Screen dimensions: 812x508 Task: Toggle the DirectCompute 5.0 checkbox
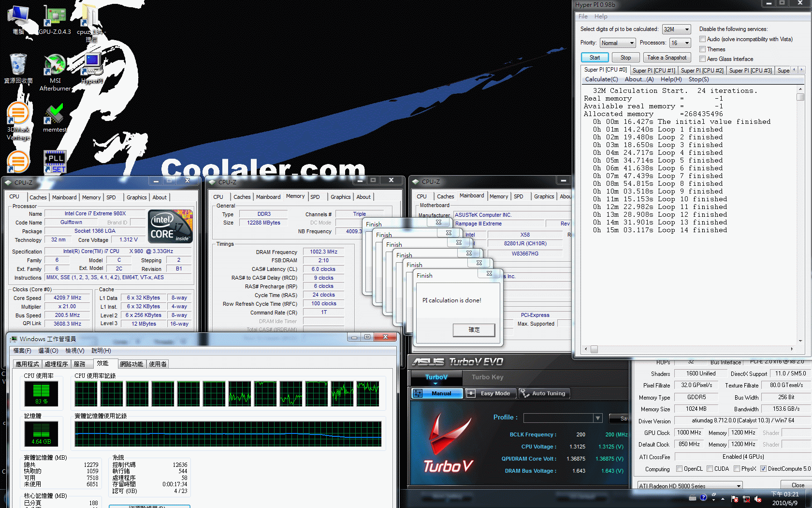(x=763, y=469)
